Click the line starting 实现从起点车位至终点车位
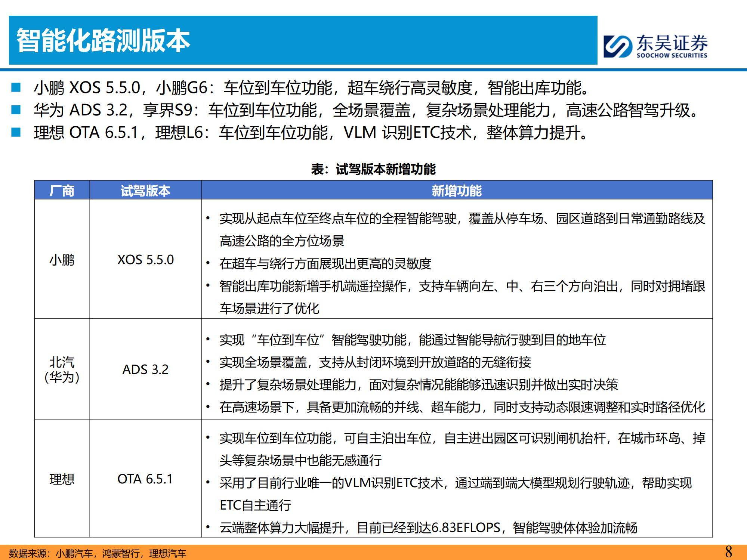Image resolution: width=747 pixels, height=560 pixels. (x=462, y=219)
